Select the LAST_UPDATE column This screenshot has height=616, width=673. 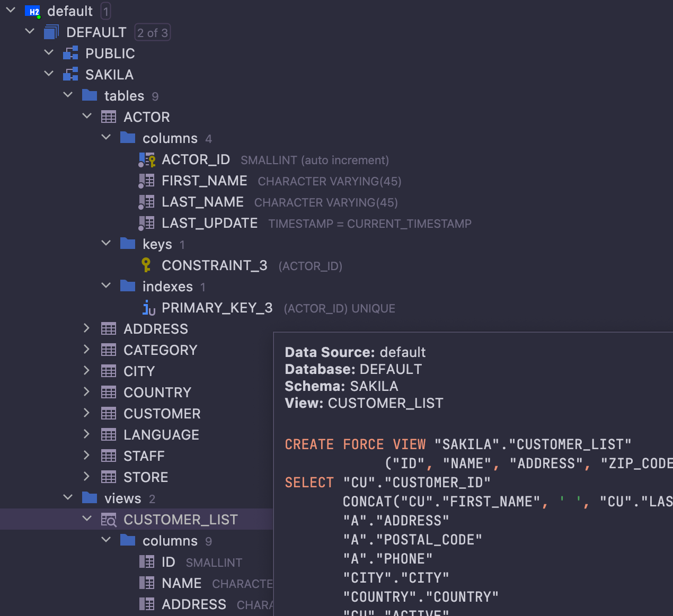[x=209, y=223]
